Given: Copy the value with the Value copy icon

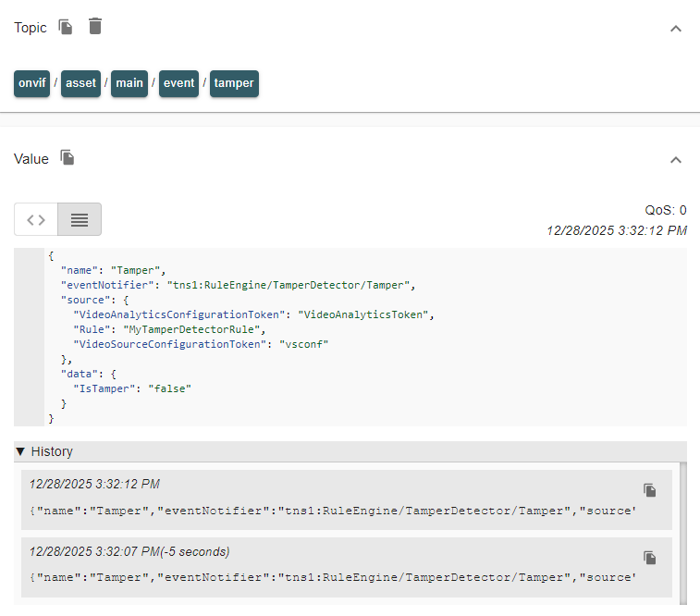Looking at the screenshot, I should 68,158.
